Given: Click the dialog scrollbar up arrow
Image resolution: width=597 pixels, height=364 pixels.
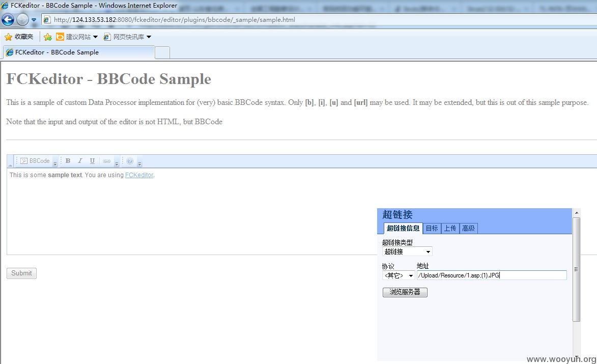Looking at the screenshot, I should (577, 213).
